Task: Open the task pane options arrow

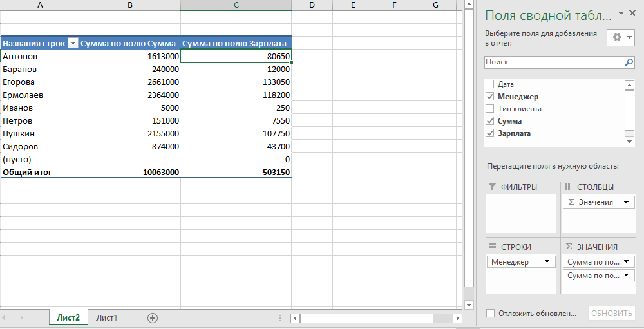Action: pyautogui.click(x=621, y=13)
